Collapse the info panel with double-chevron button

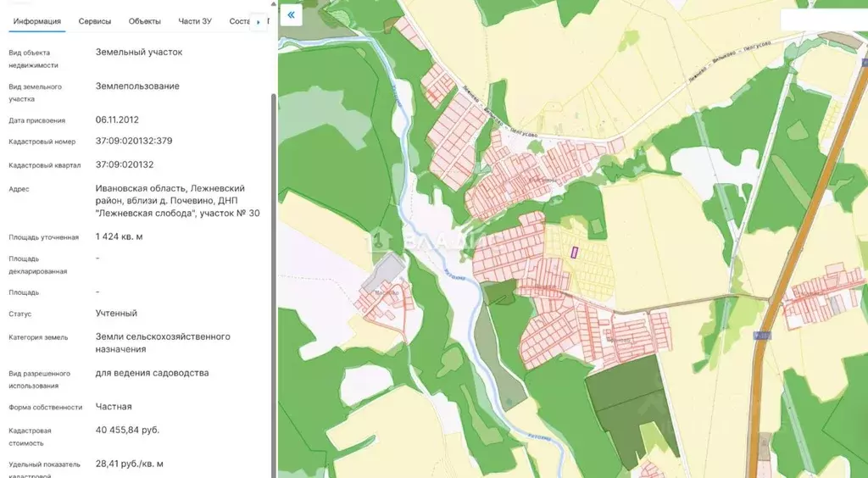pyautogui.click(x=291, y=15)
